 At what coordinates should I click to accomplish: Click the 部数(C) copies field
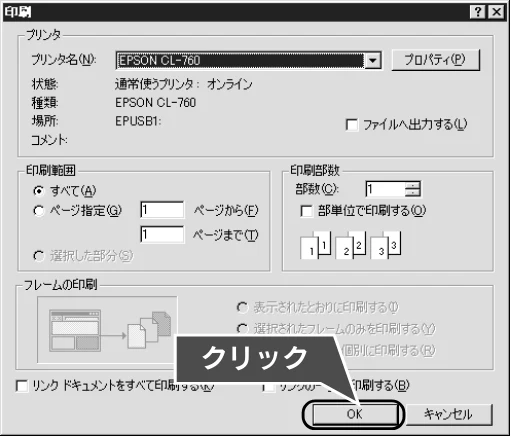pos(385,189)
